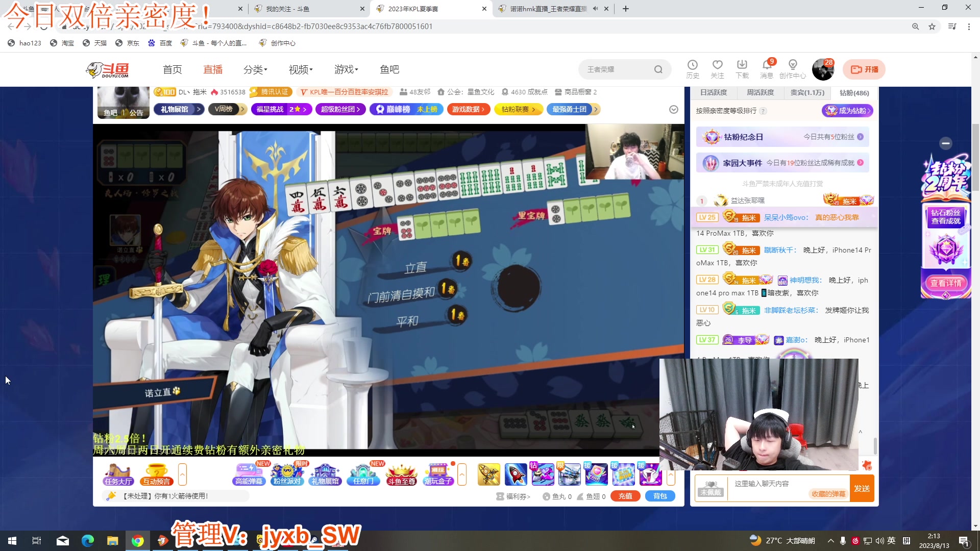Click the search magnifier in Douyu search box
This screenshot has width=980, height=551.
coord(658,69)
